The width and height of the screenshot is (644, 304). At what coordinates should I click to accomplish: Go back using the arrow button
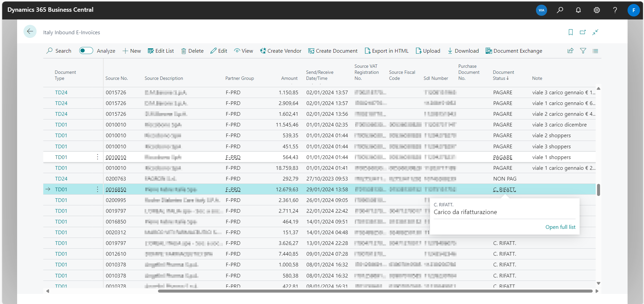click(x=30, y=32)
